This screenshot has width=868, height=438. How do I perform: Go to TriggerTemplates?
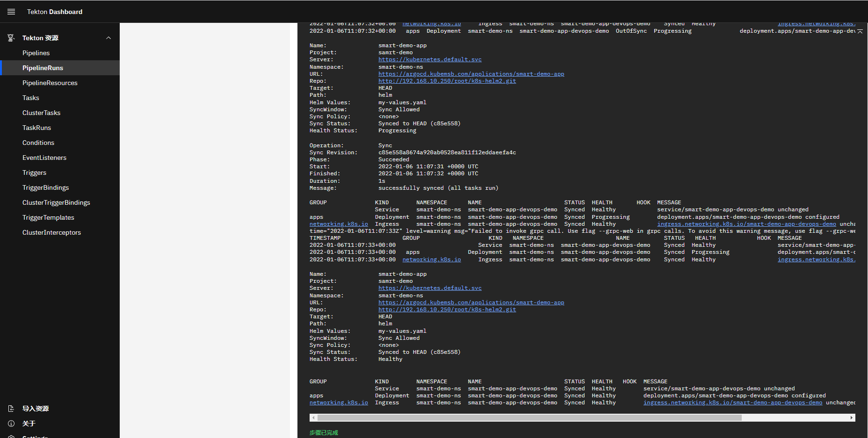(x=60, y=217)
